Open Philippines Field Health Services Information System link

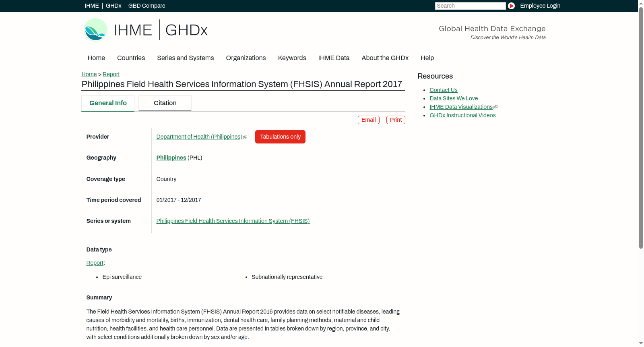[233, 221]
